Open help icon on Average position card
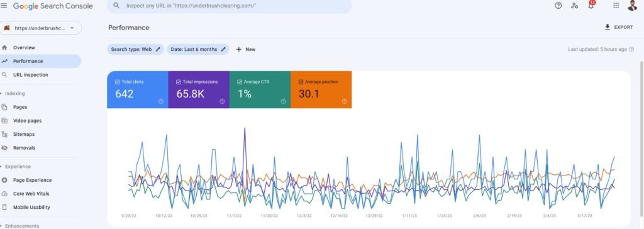Viewport: 644px width, 229px height. click(x=345, y=101)
